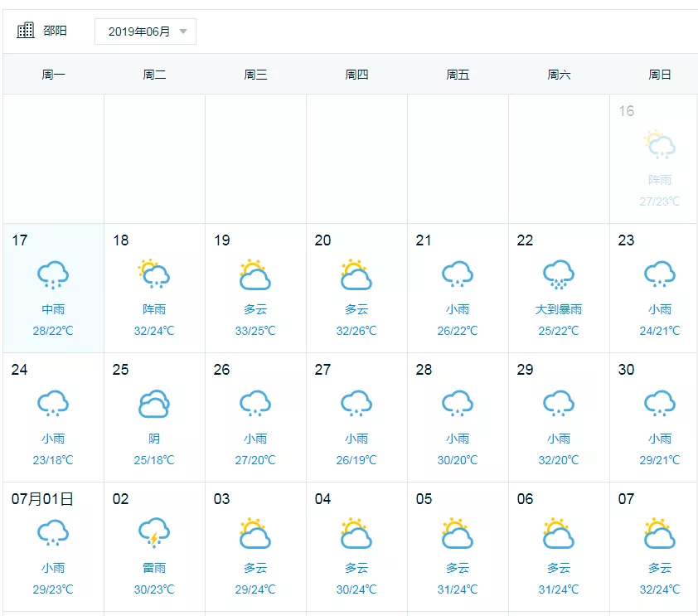This screenshot has width=698, height=616.
Task: Click the 邵阳 city name
Action: pyautogui.click(x=56, y=31)
